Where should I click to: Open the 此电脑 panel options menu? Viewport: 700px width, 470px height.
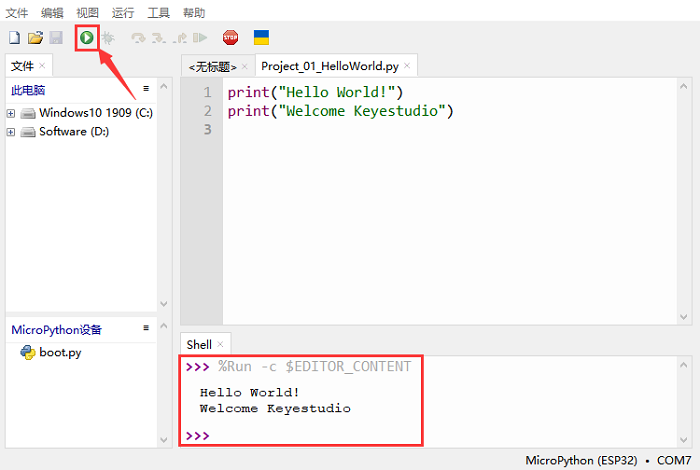pyautogui.click(x=146, y=89)
